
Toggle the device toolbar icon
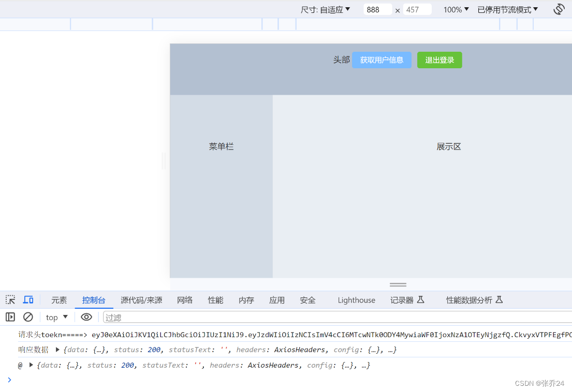tap(28, 300)
